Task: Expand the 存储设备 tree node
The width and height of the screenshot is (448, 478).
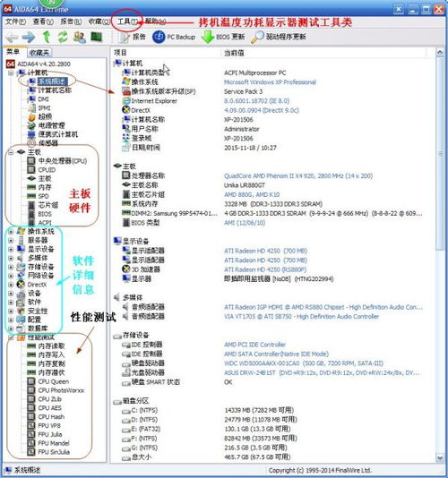Action: click(x=11, y=267)
